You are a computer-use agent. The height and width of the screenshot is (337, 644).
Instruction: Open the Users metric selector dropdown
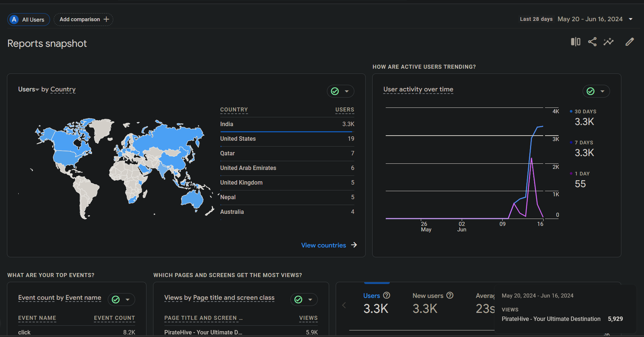28,89
